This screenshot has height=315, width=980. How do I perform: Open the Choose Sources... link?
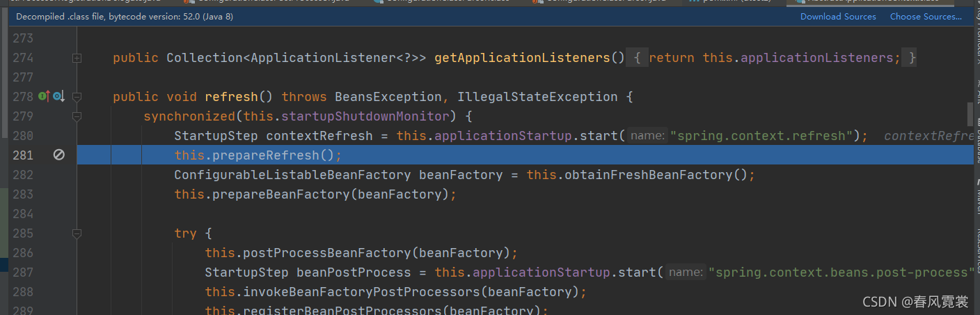tap(926, 16)
